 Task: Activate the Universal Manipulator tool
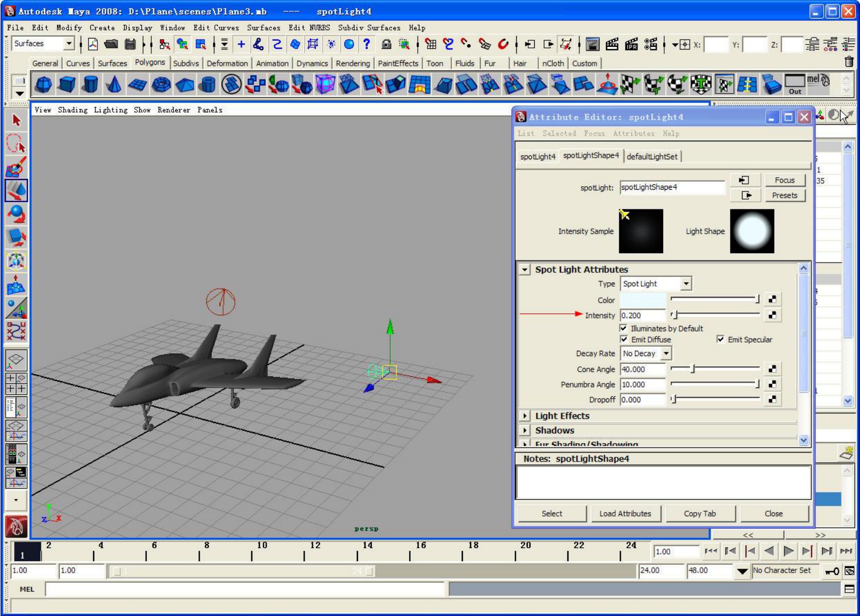(16, 260)
